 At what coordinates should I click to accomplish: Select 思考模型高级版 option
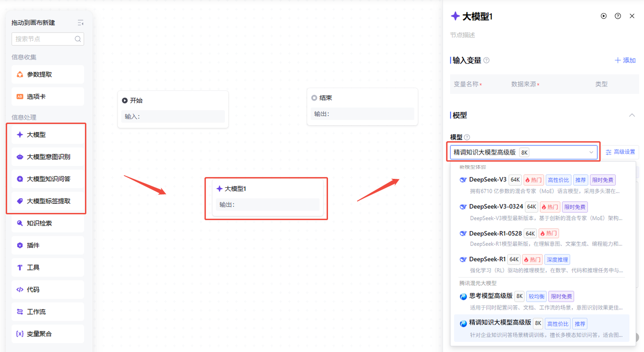[491, 296]
